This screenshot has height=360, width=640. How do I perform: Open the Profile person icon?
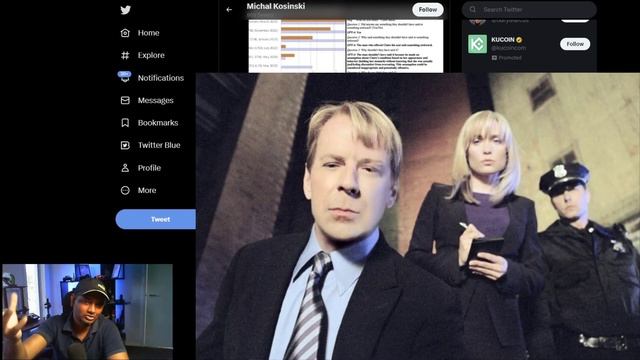(x=125, y=168)
